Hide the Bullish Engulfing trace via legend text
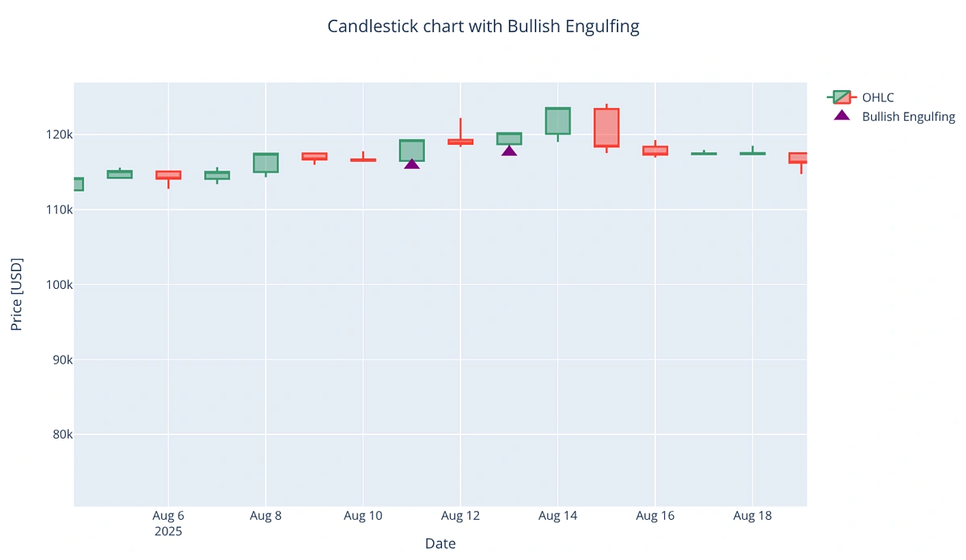966x560 pixels. tap(908, 117)
